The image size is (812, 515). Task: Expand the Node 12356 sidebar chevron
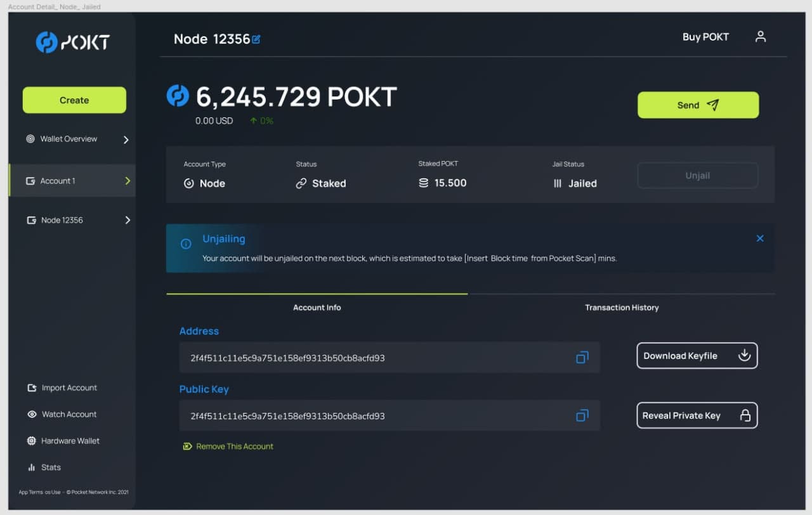[x=128, y=220]
